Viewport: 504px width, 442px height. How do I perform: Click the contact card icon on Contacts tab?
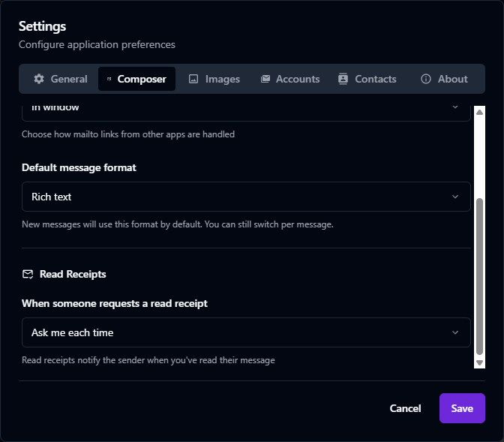click(x=343, y=79)
